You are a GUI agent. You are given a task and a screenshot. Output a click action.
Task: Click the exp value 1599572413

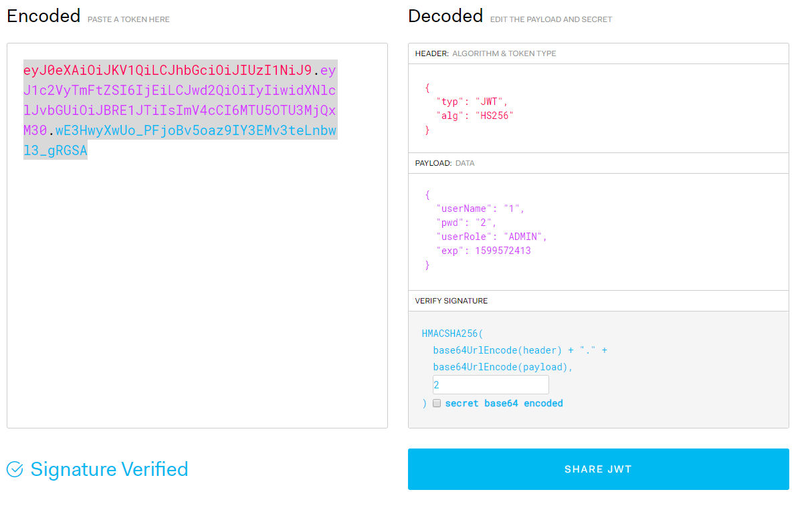[503, 251]
